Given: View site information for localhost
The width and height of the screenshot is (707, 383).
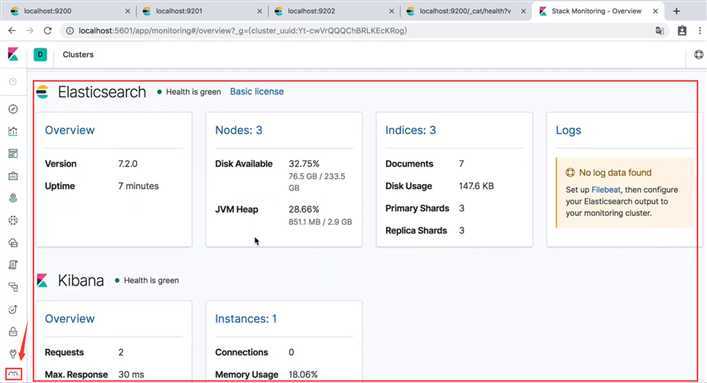Looking at the screenshot, I should [x=69, y=31].
